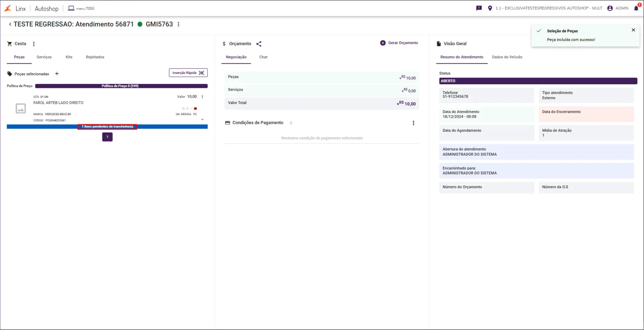644x330 pixels.
Task: Click the location pin icon
Action: 490,8
